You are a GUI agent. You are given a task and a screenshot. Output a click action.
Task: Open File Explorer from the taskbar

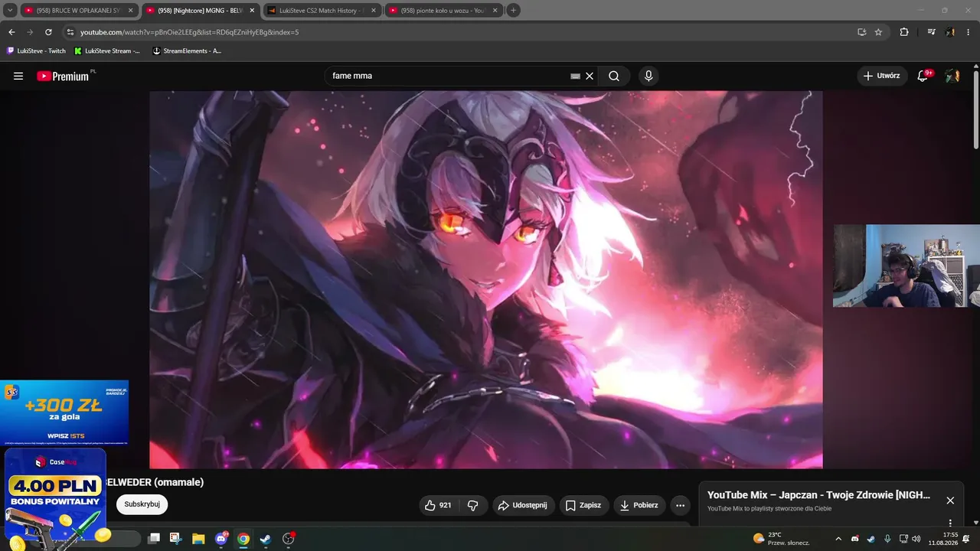198,539
